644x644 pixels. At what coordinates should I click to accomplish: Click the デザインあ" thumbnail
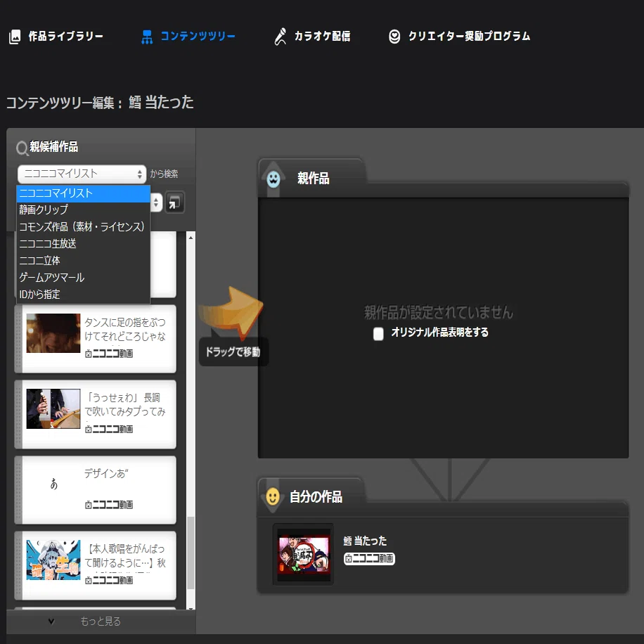point(53,484)
